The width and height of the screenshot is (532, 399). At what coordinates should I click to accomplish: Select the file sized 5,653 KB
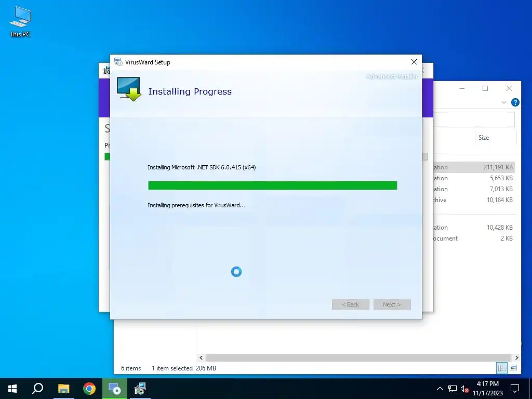(474, 178)
